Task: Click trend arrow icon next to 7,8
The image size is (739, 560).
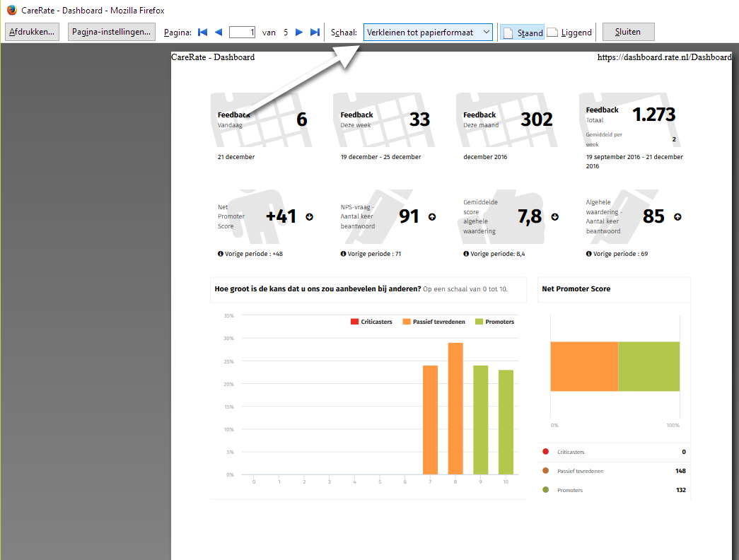Action: click(554, 217)
